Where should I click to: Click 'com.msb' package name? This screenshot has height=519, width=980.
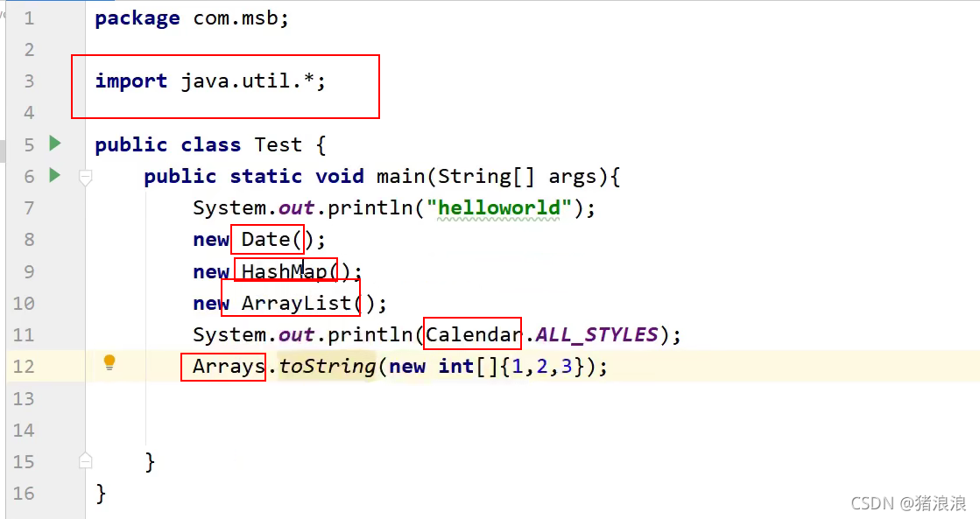(x=236, y=18)
